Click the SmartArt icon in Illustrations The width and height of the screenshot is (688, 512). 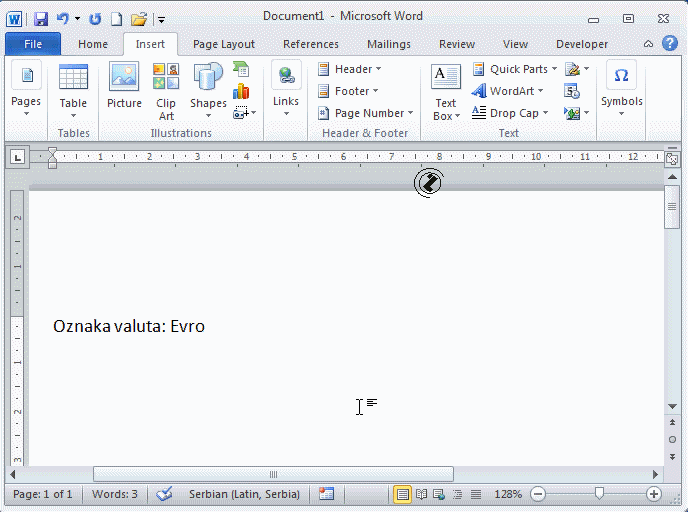(241, 69)
